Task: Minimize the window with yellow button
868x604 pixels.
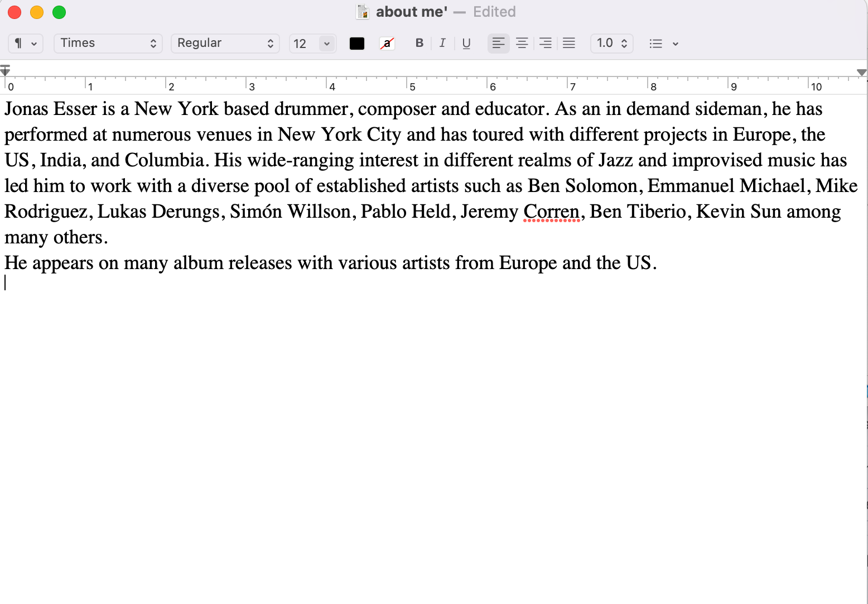Action: coord(37,12)
